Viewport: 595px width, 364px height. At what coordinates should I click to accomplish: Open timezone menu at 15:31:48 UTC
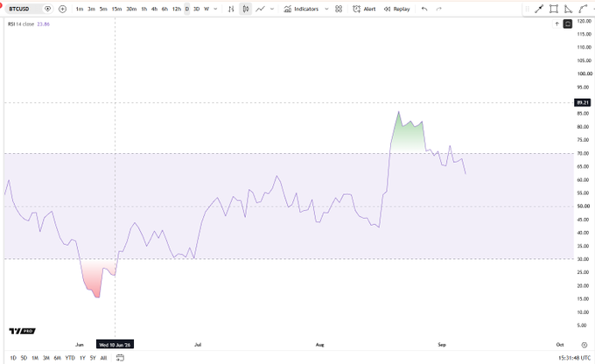coord(575,358)
